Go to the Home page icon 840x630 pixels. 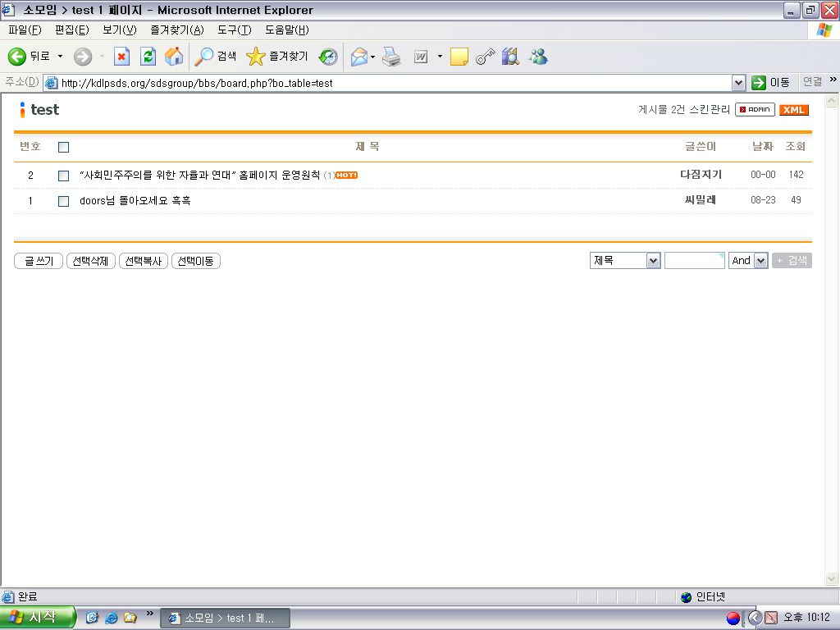coord(174,57)
